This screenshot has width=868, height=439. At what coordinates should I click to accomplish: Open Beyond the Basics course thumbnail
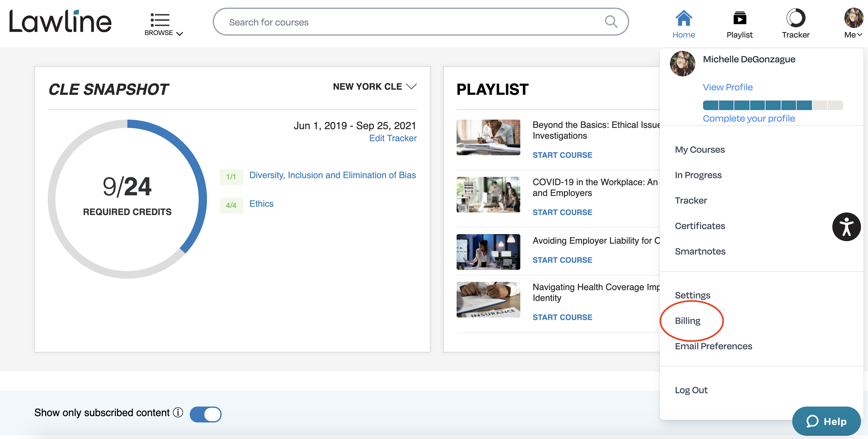488,137
